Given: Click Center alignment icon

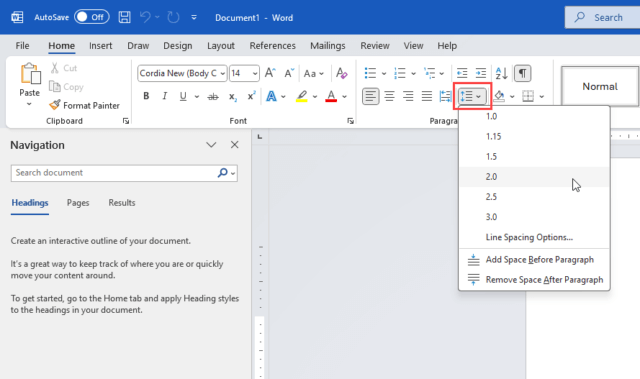Looking at the screenshot, I should [389, 96].
